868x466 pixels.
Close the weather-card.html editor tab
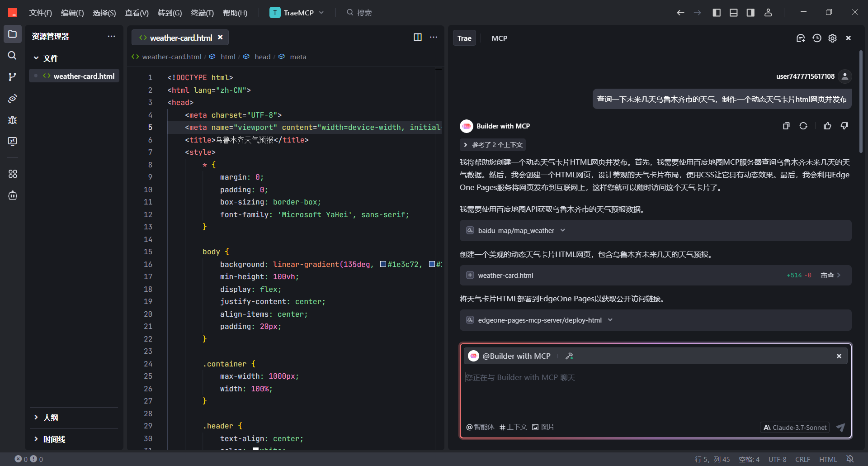pos(220,37)
